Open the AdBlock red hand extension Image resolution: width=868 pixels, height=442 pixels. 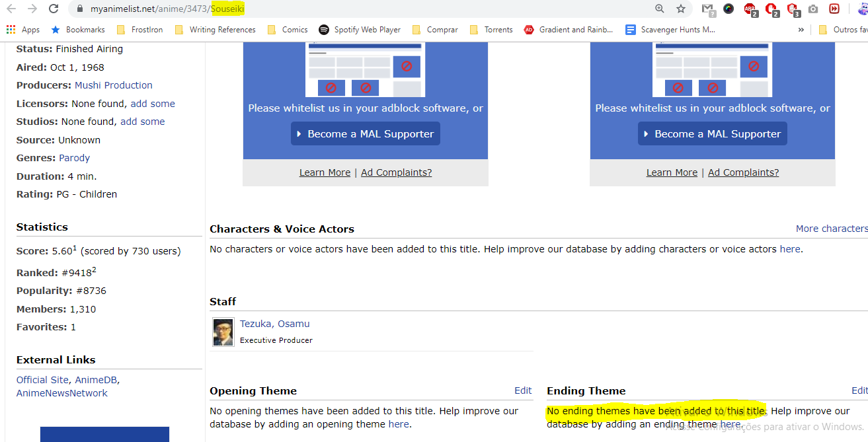point(771,9)
